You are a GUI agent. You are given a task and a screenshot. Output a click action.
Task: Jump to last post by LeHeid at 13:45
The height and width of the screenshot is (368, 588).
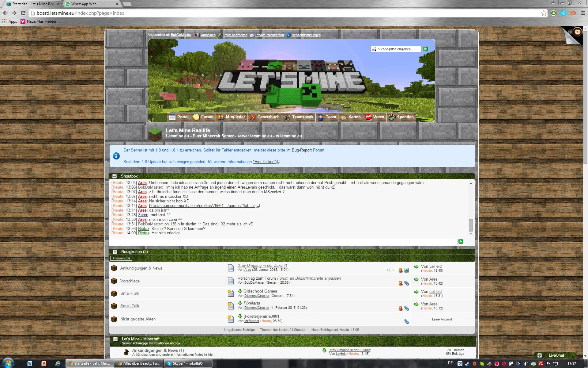tap(416, 266)
